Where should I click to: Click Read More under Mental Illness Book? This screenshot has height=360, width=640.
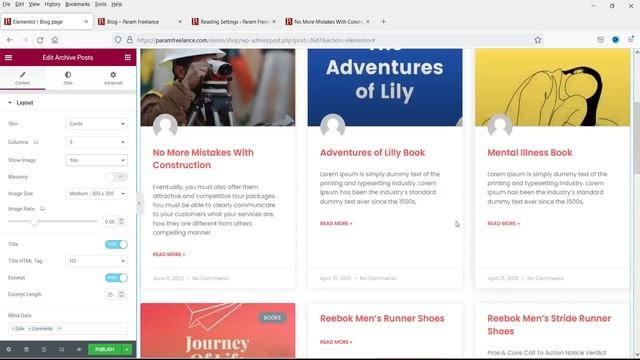click(x=503, y=223)
